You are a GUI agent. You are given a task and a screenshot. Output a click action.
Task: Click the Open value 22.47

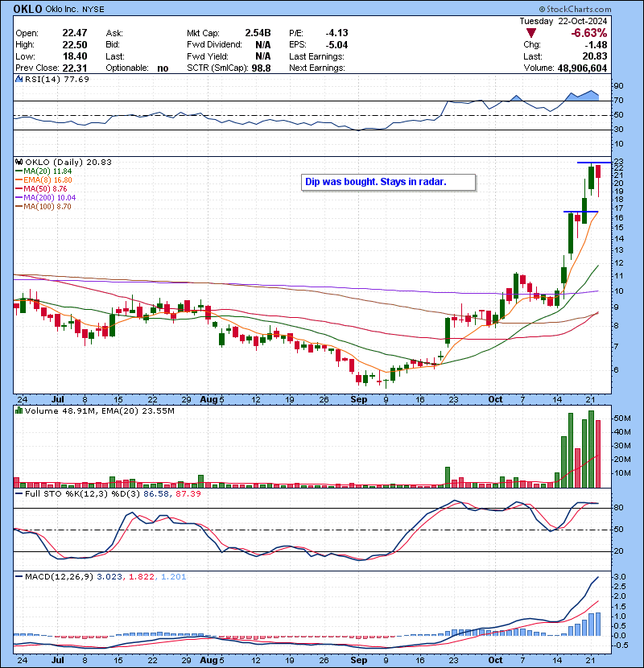[75, 33]
